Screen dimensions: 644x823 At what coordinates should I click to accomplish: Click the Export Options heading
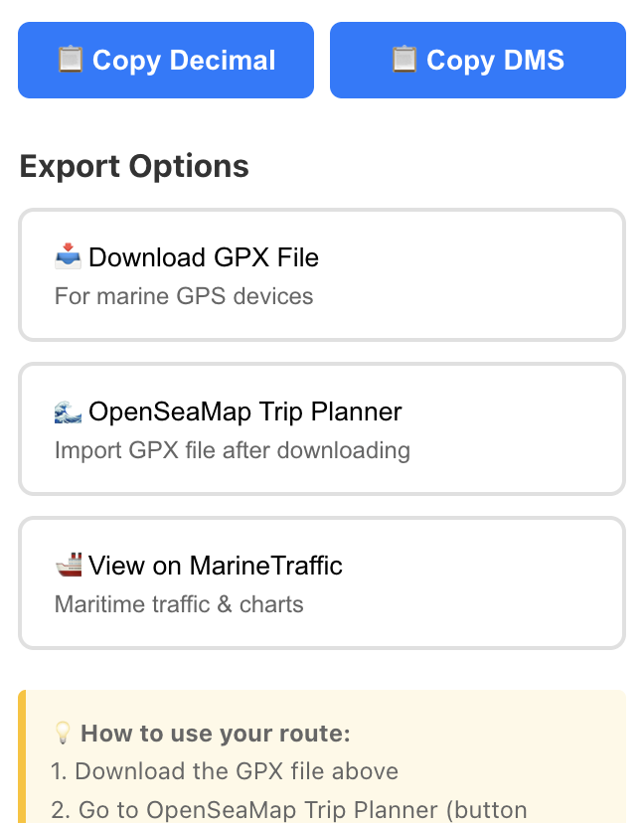134,166
